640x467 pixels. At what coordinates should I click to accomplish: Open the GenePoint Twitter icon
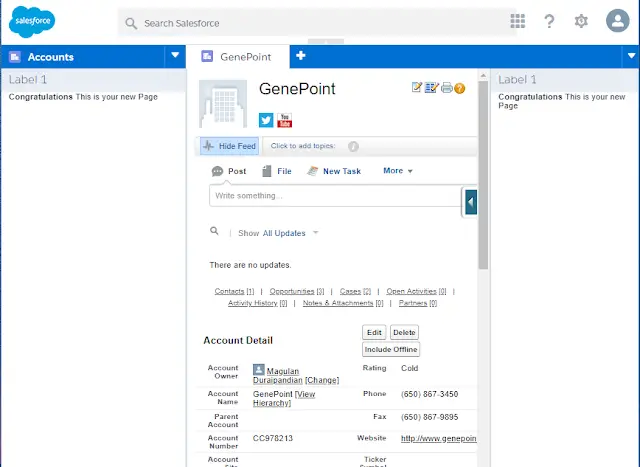click(266, 120)
